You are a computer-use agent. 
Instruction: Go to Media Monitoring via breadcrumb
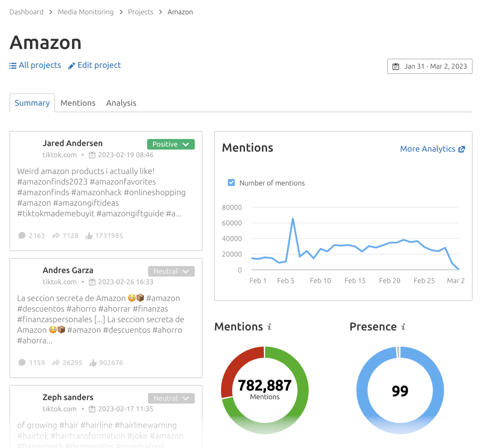(86, 12)
